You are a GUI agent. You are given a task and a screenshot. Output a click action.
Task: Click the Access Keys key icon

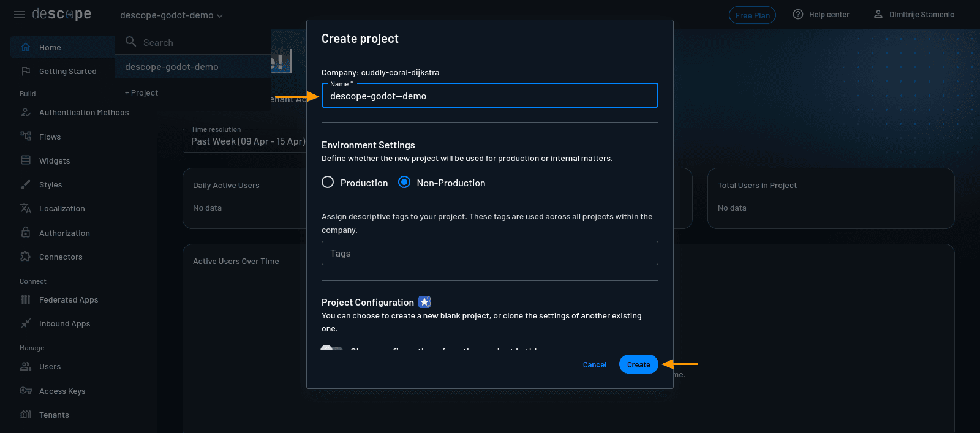pyautogui.click(x=26, y=391)
